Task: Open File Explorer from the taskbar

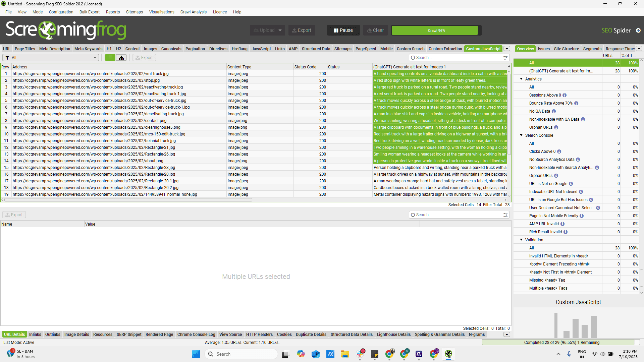Action: (345, 354)
